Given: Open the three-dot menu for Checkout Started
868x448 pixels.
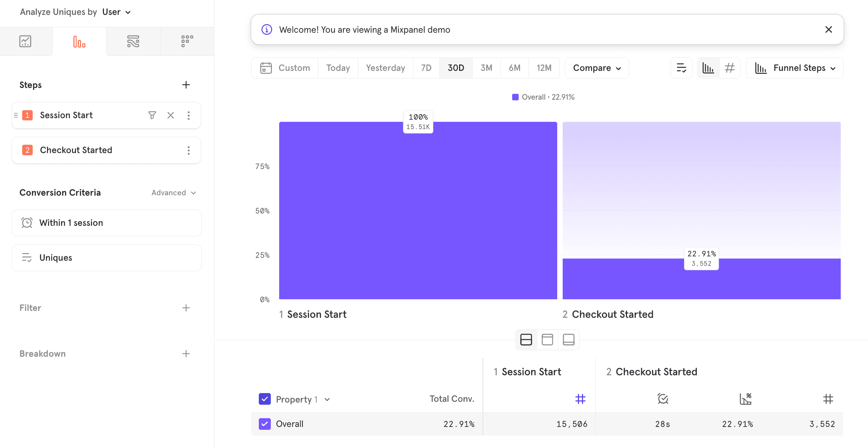Looking at the screenshot, I should 188,150.
